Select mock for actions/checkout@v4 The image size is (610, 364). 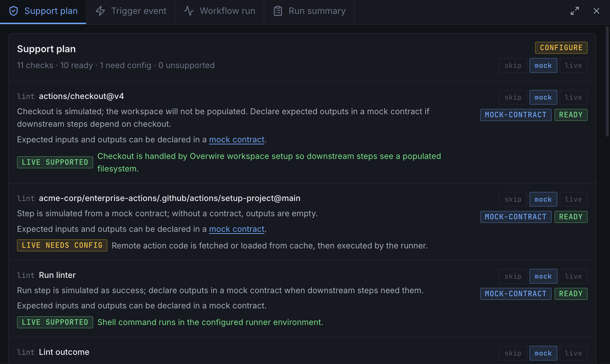543,97
